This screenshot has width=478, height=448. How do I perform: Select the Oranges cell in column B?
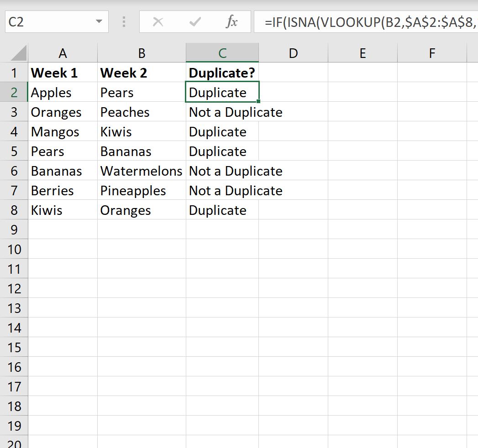click(142, 210)
